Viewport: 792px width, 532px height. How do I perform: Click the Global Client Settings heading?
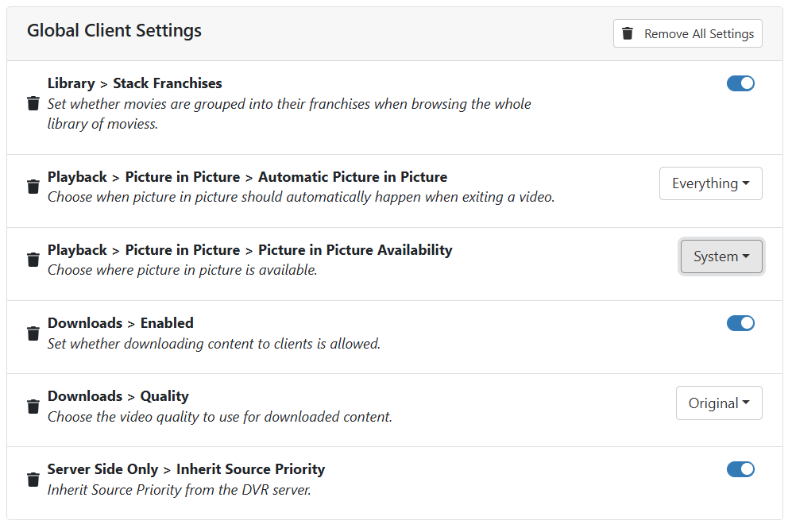[x=114, y=30]
